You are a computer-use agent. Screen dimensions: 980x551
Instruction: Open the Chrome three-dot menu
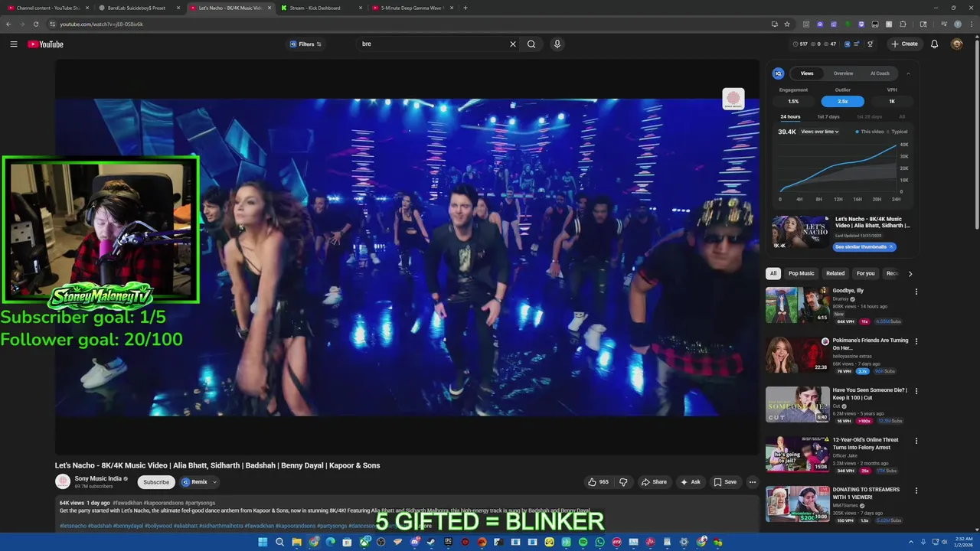pyautogui.click(x=971, y=24)
